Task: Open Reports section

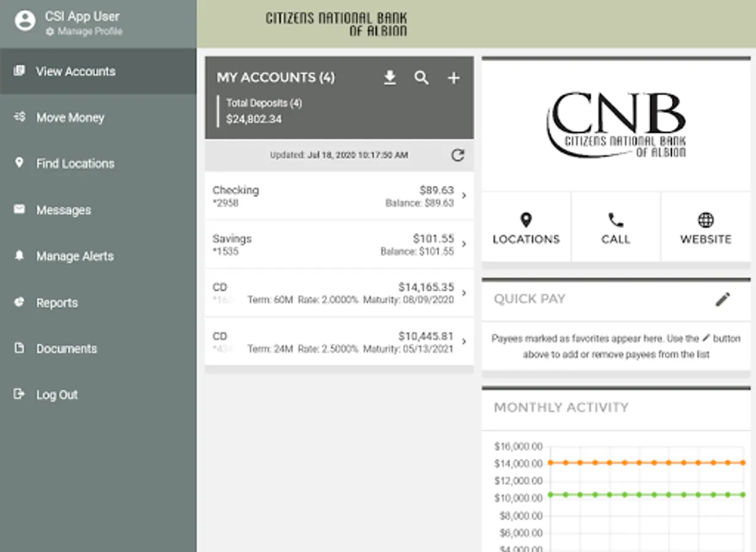Action: pos(98,302)
